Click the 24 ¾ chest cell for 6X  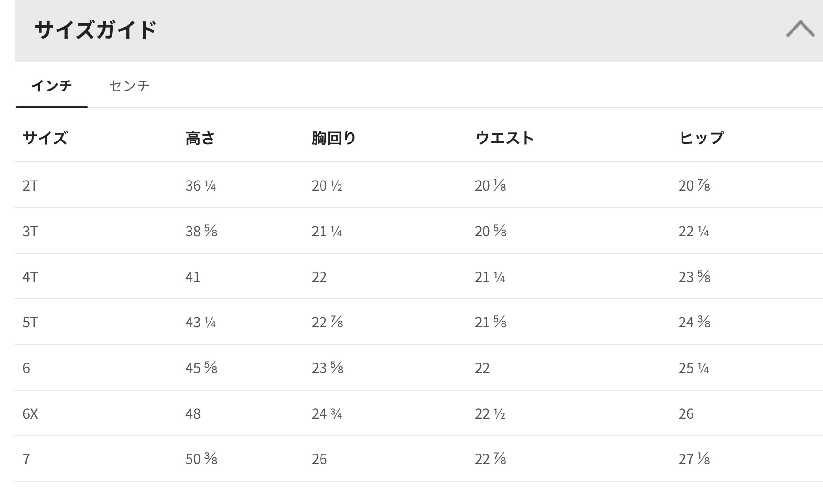[x=327, y=413]
